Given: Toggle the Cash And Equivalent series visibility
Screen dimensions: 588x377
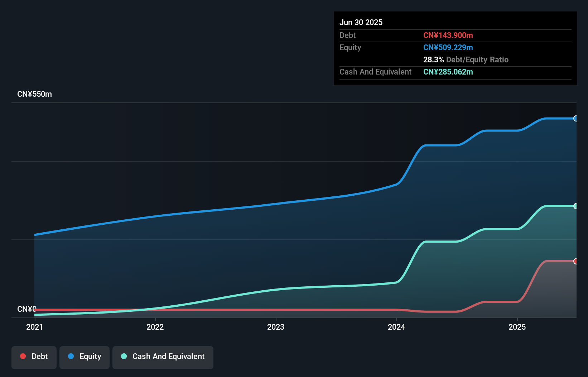Looking at the screenshot, I should tap(163, 357).
